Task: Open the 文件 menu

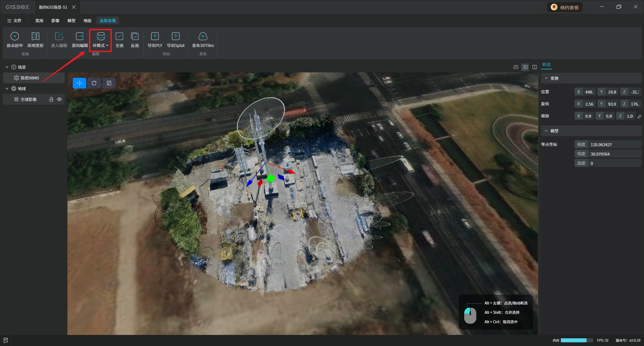Action: 14,21
